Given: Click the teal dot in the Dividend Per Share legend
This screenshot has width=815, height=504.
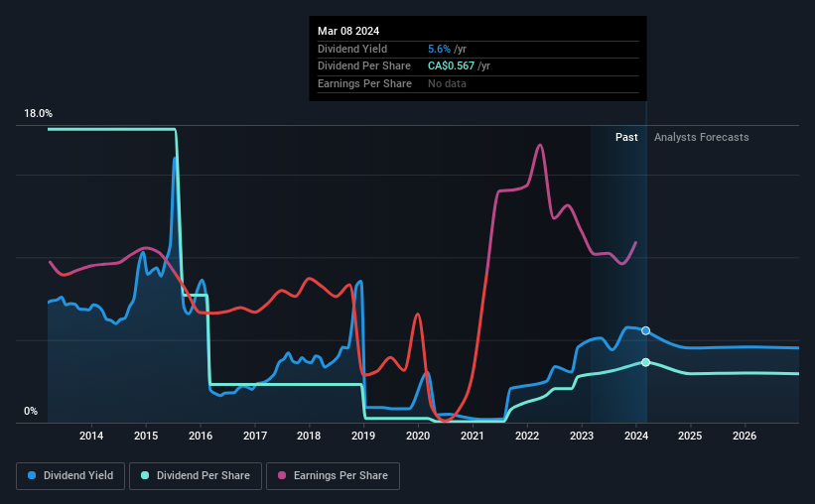Looking at the screenshot, I should point(145,475).
